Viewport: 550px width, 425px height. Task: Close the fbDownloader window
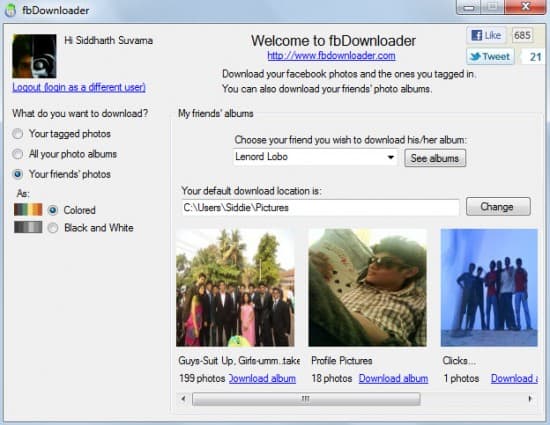pos(525,7)
